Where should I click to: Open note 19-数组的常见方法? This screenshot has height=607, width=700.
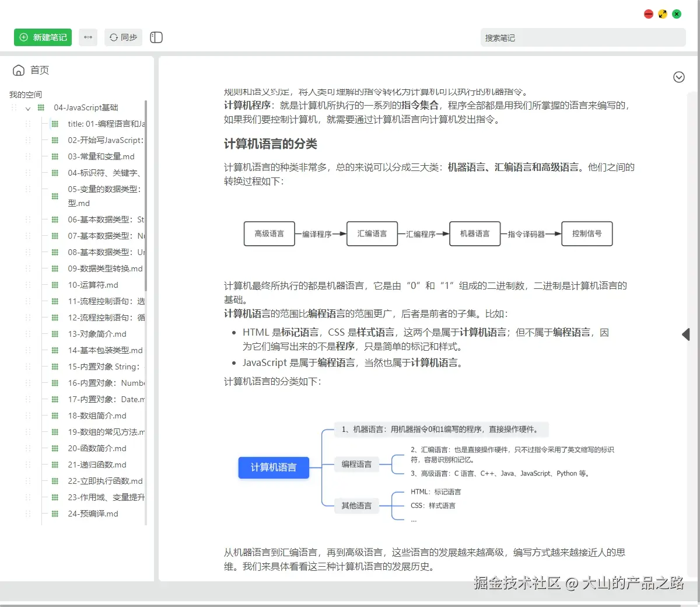coord(106,432)
